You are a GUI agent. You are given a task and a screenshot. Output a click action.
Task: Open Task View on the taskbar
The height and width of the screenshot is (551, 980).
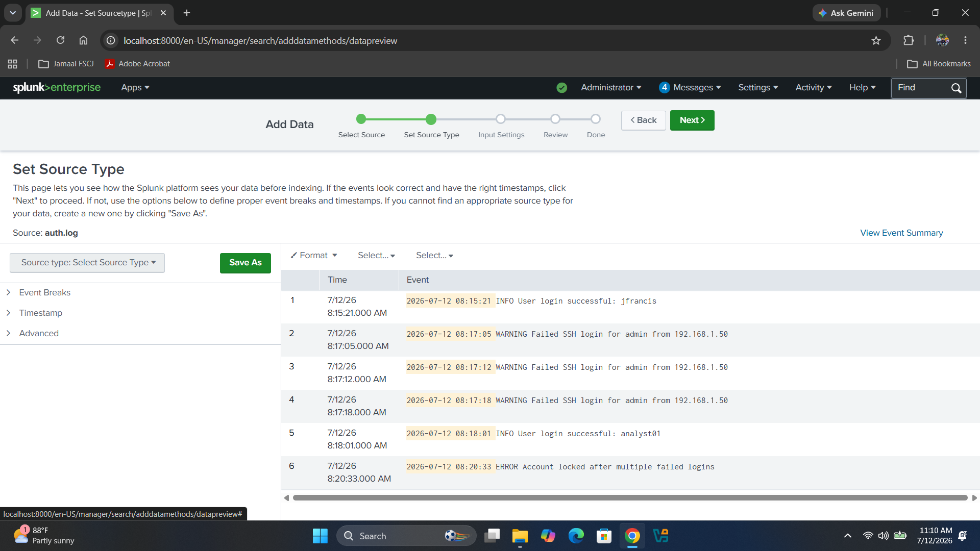pyautogui.click(x=492, y=536)
